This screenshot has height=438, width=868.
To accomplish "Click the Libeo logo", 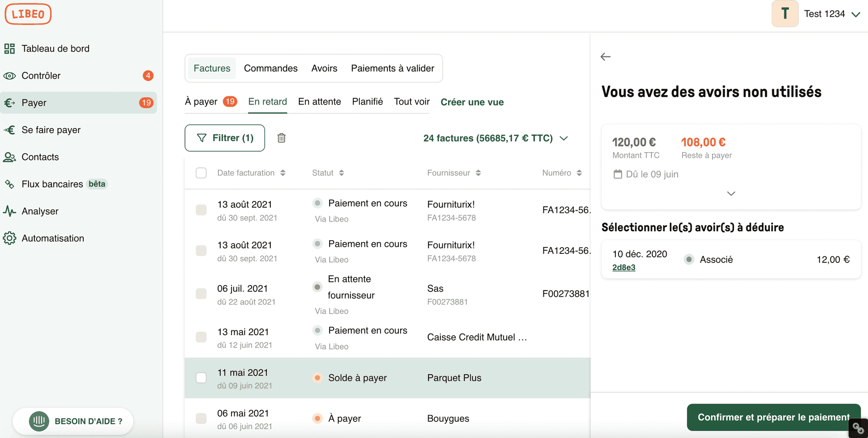I will pyautogui.click(x=28, y=14).
